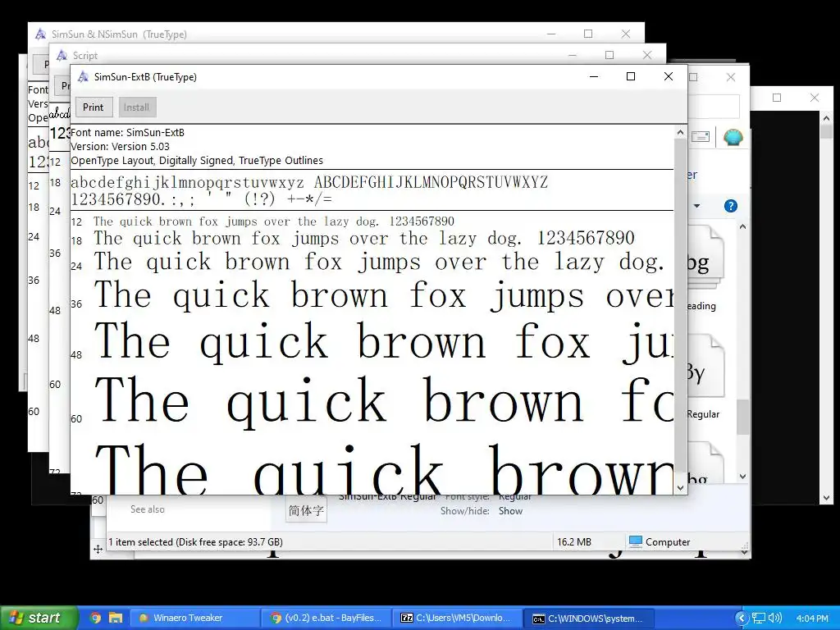
Task: Click the teal shell icon in Fonts window toolbar
Action: tap(733, 138)
